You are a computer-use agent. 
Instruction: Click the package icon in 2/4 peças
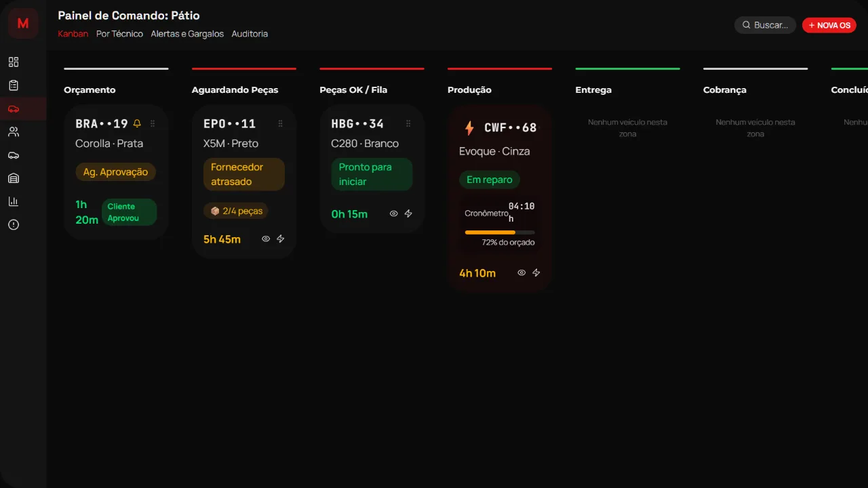pos(215,211)
